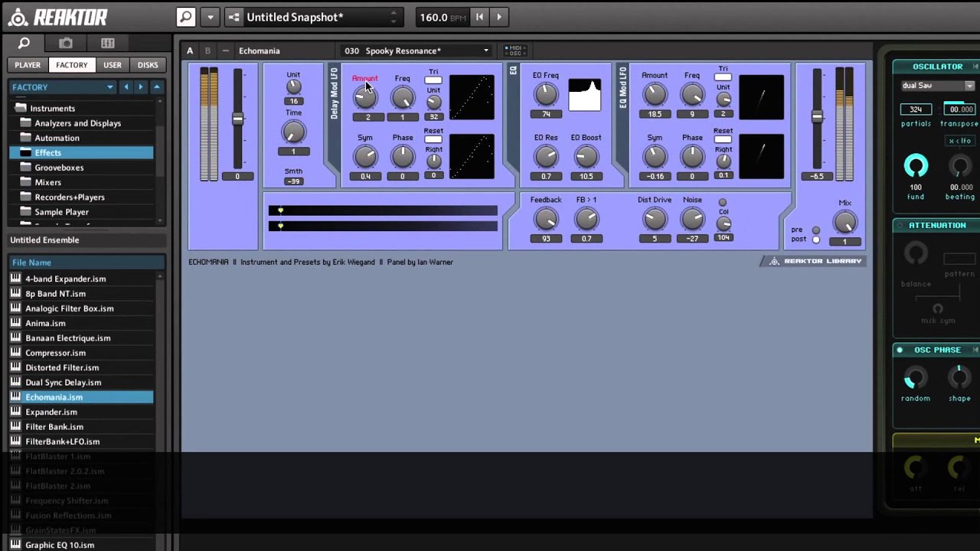Switch to the PLAYER tab
Viewport: 980px width, 551px height.
(28, 65)
